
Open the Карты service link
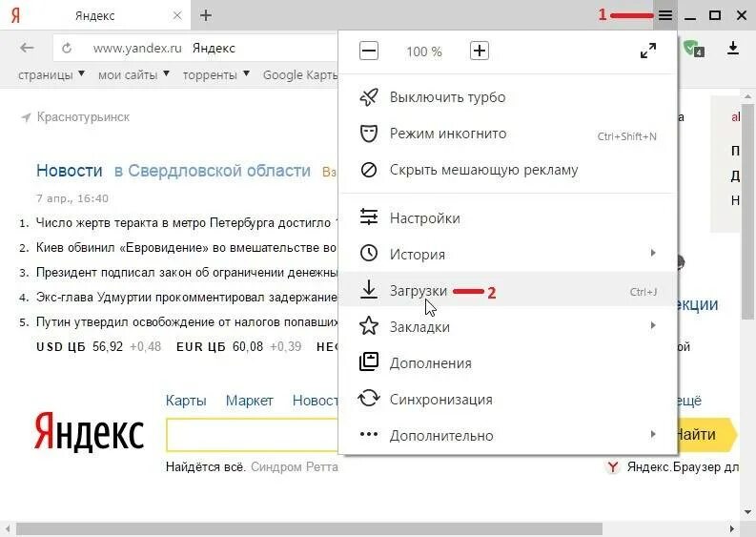[x=186, y=401]
